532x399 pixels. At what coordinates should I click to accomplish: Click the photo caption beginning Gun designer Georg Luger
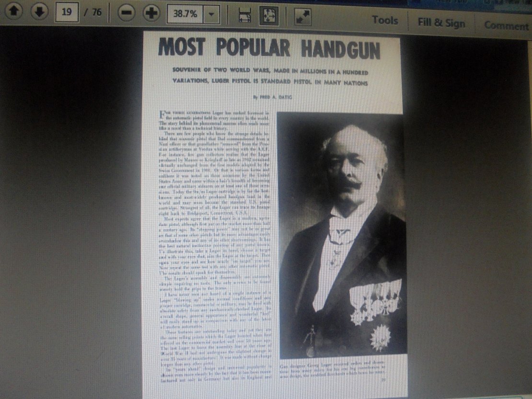[333, 369]
